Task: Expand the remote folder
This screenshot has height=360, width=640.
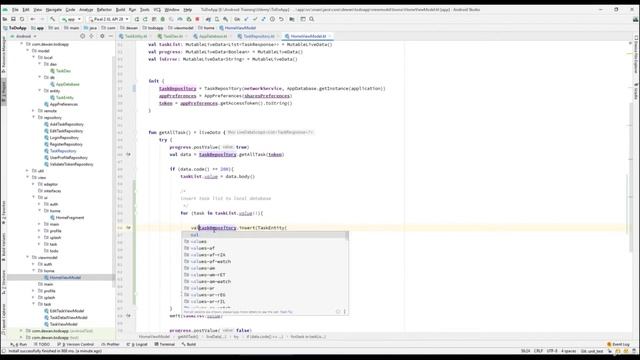Action: (33, 111)
